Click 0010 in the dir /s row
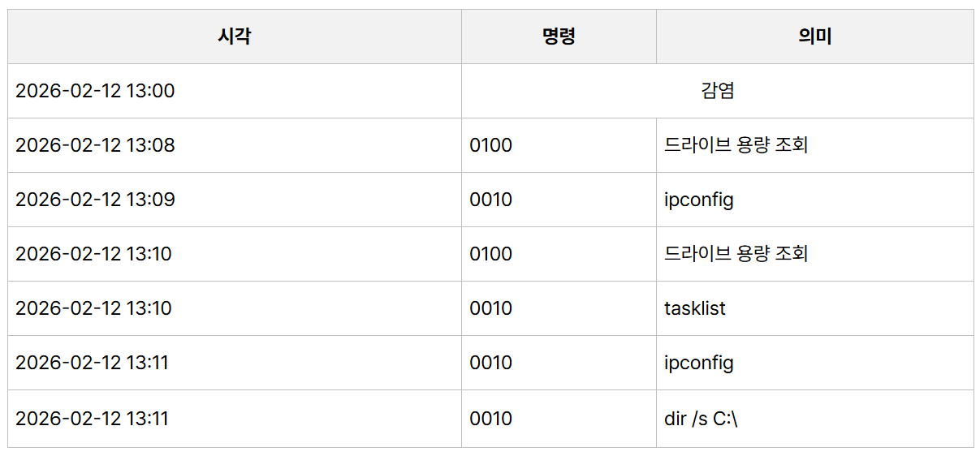The image size is (980, 456). [x=491, y=419]
